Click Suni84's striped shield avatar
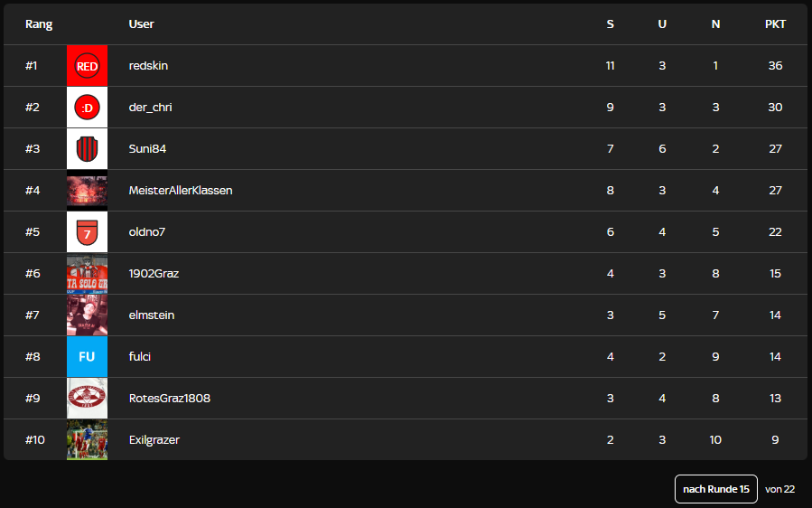This screenshot has width=812, height=508. [x=87, y=149]
